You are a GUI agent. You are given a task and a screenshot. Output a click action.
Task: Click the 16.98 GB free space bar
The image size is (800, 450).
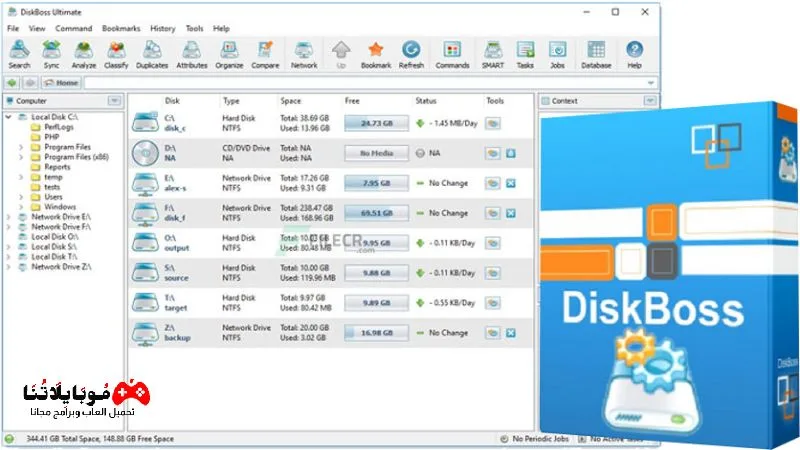tap(377, 333)
